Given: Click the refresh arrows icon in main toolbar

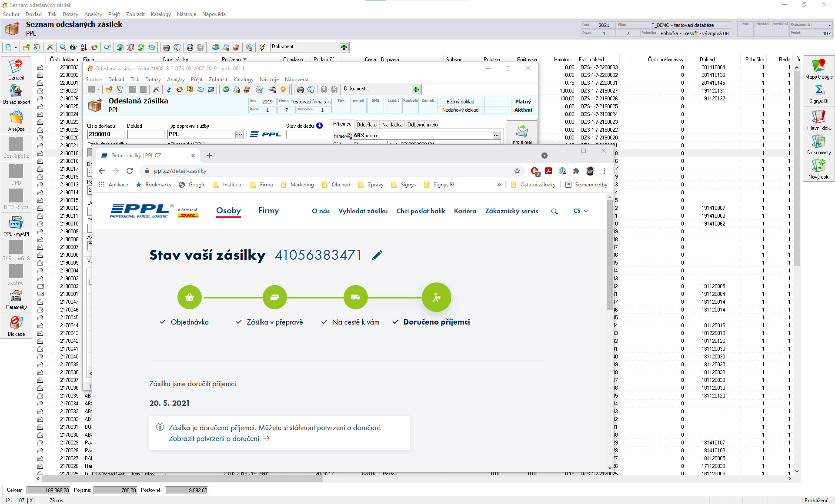Looking at the screenshot, I should [x=94, y=47].
